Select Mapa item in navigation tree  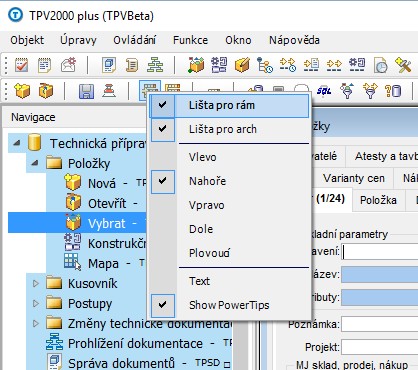103,264
